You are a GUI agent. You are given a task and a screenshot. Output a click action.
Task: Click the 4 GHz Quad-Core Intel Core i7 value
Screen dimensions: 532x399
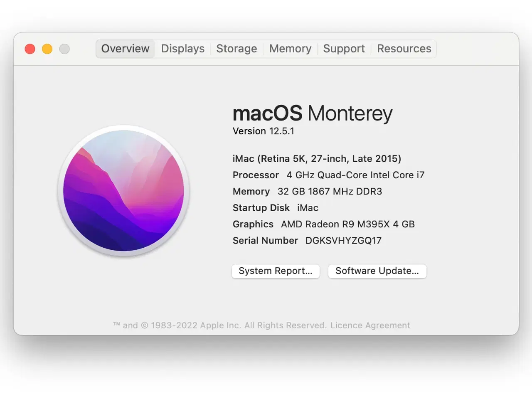tap(355, 175)
